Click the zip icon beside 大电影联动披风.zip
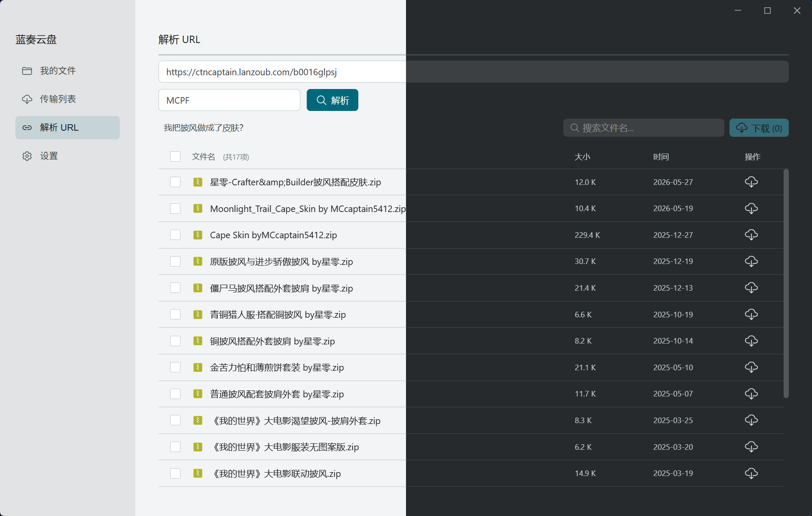Image resolution: width=812 pixels, height=516 pixels. coord(198,473)
